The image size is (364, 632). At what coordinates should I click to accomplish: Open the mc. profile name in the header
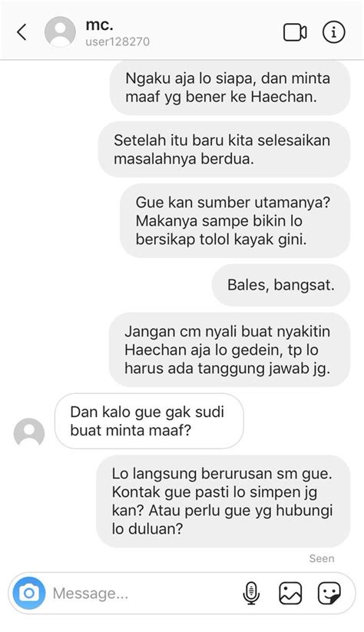(x=99, y=25)
